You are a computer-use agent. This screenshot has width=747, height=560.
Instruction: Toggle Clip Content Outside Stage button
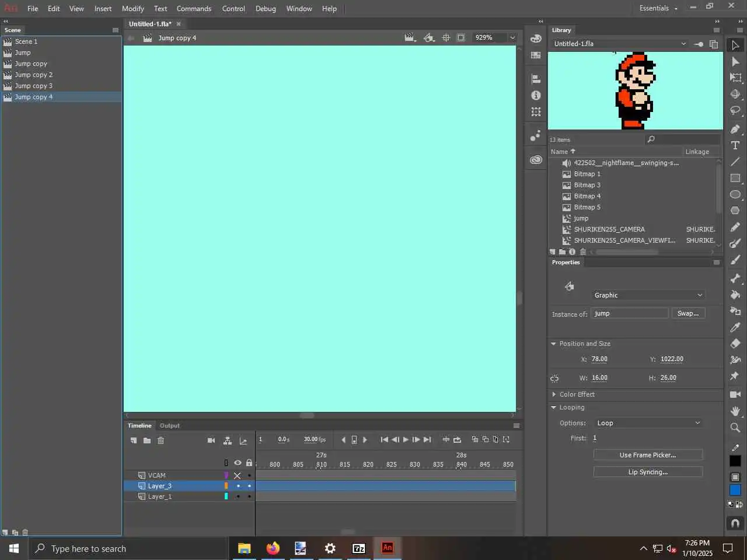tap(461, 38)
